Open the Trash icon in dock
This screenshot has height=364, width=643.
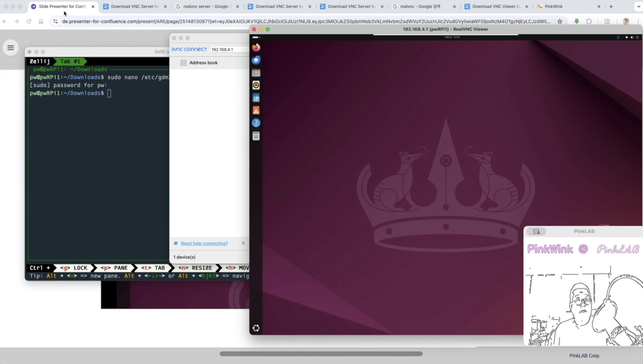click(256, 136)
